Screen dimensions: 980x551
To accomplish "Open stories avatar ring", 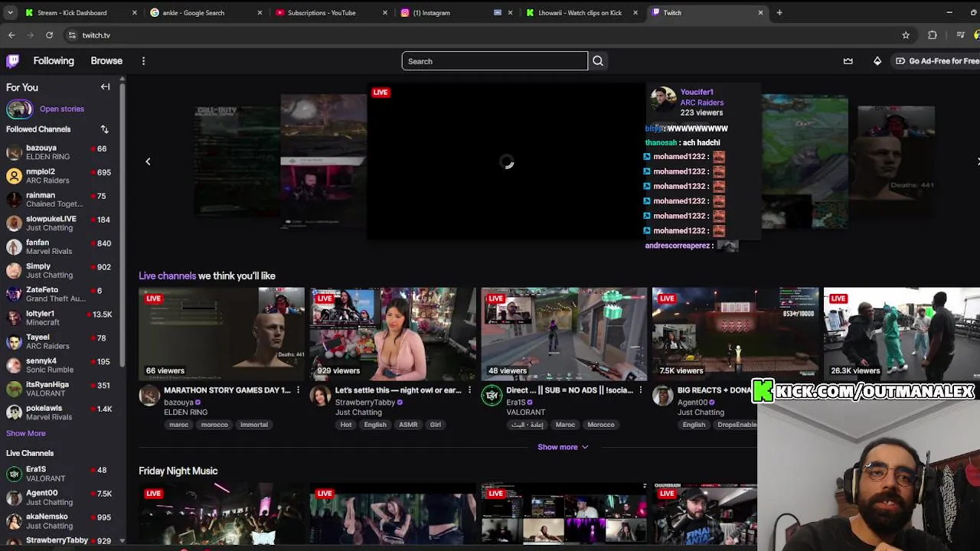I will point(19,109).
